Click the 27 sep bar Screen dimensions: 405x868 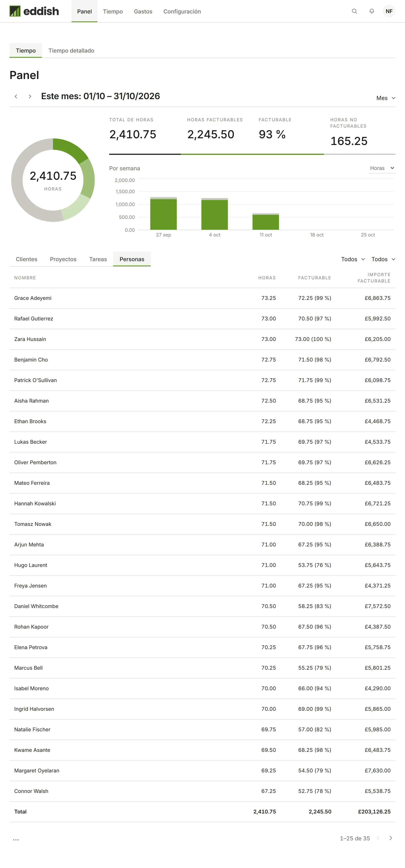[164, 214]
